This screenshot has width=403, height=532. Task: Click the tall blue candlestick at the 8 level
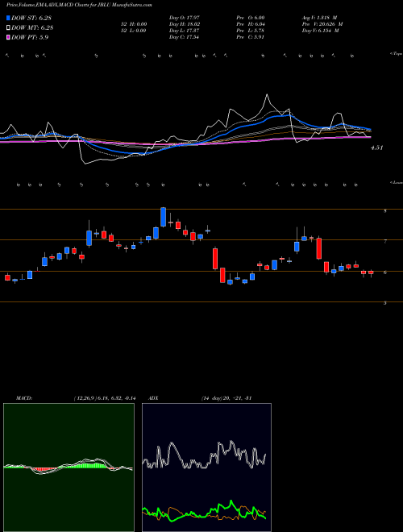[x=163, y=217]
